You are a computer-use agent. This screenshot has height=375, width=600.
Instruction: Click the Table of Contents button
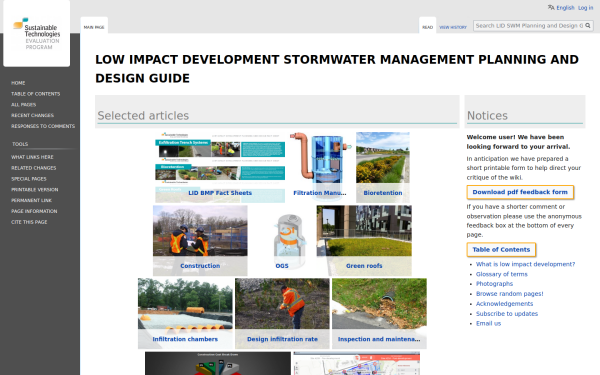pyautogui.click(x=501, y=249)
